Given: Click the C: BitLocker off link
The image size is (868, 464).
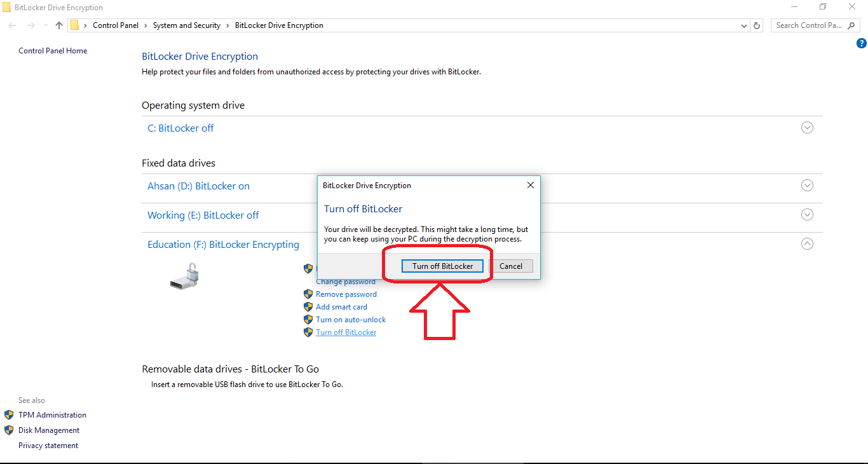Looking at the screenshot, I should 180,128.
